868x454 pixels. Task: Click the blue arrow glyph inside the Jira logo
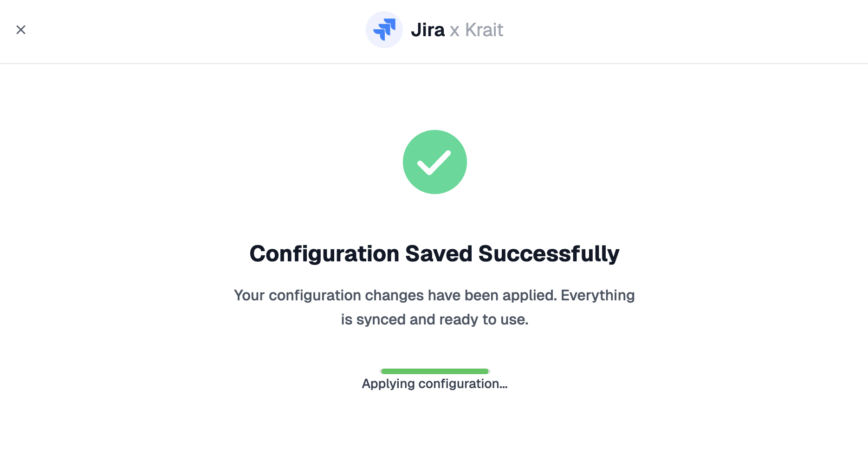385,29
